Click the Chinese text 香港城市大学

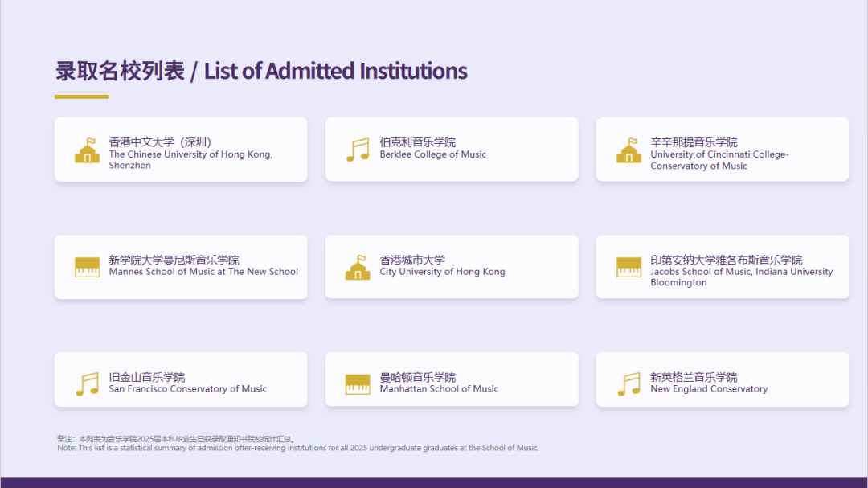coord(412,260)
